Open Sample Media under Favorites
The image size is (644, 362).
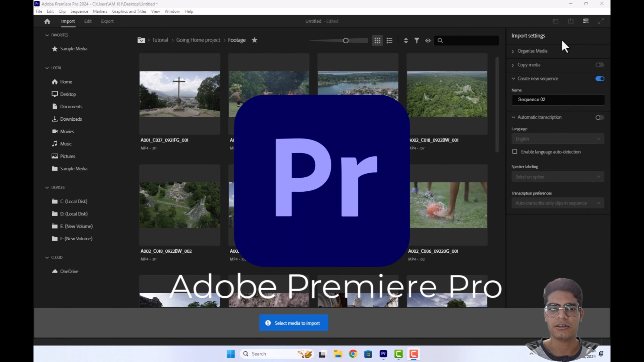(70, 49)
